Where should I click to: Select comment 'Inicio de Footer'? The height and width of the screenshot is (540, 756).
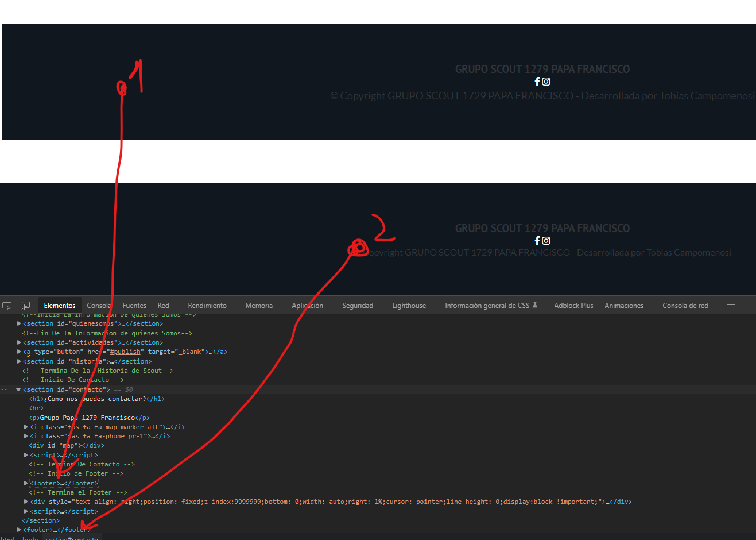point(76,473)
